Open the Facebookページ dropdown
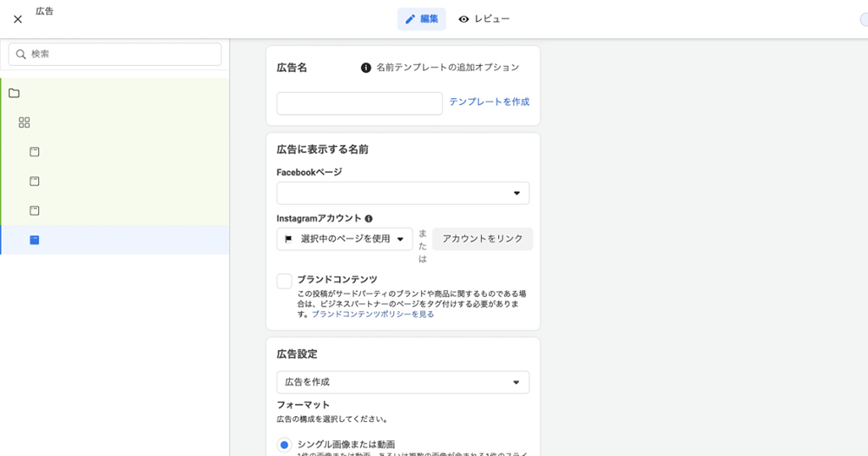Image resolution: width=868 pixels, height=456 pixels. coord(403,194)
